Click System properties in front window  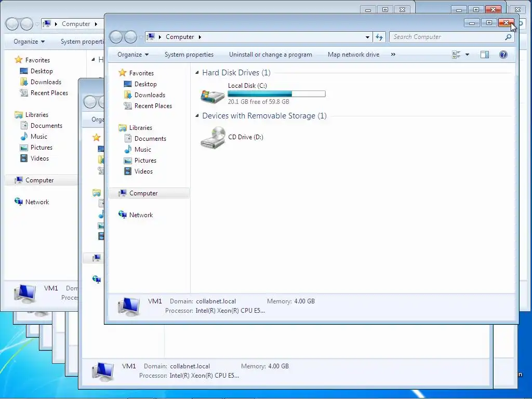point(189,55)
